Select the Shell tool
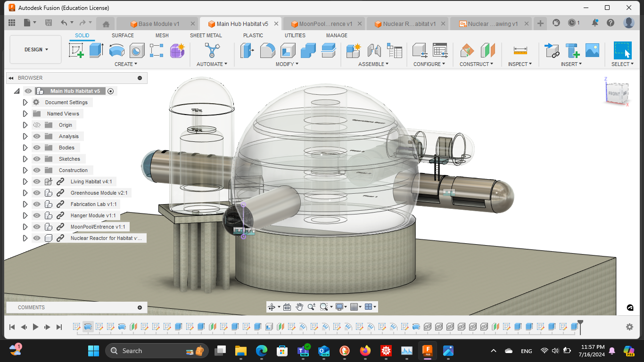This screenshot has height=362, width=644. coord(288,50)
